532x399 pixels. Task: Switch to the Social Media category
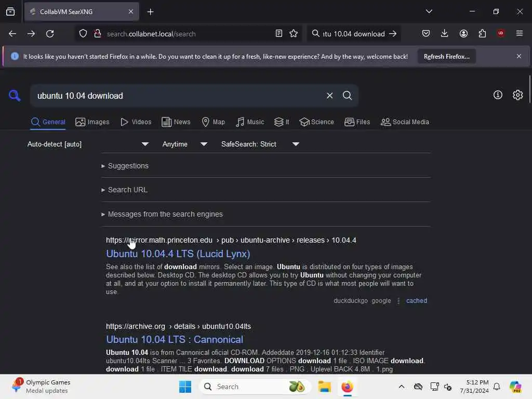(x=405, y=122)
